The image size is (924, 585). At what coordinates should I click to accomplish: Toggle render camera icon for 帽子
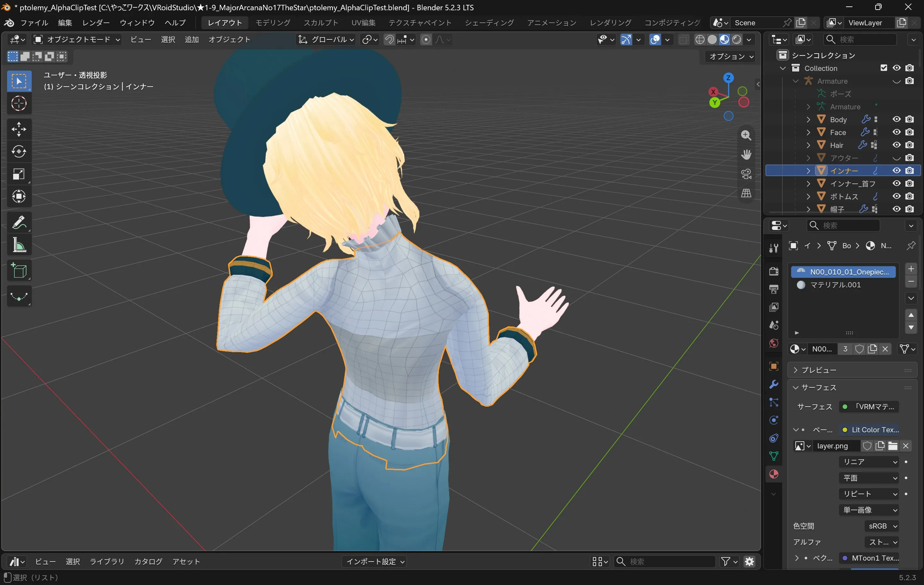(910, 209)
